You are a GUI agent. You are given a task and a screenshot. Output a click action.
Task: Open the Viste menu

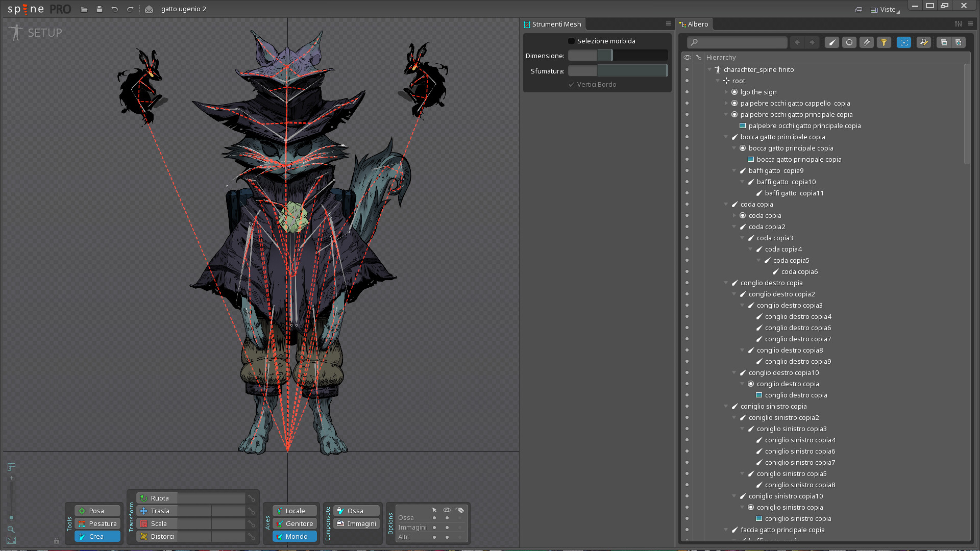(x=887, y=9)
